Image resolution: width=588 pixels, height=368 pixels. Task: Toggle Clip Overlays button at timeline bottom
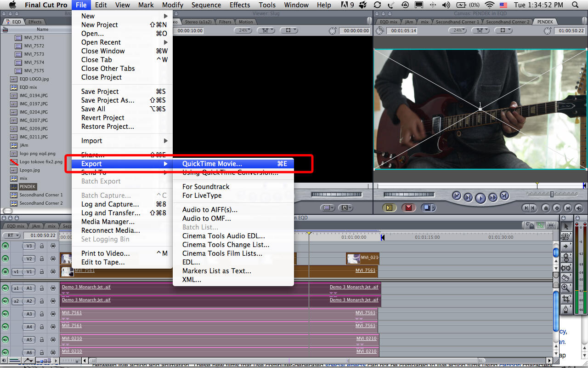click(28, 360)
